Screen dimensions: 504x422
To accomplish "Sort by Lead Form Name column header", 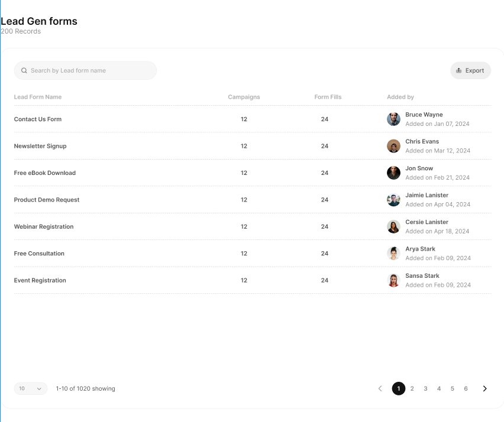I will point(38,97).
